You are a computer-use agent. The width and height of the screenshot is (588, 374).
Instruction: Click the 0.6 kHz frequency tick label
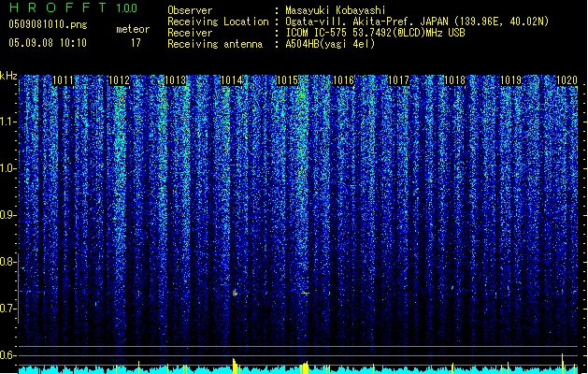[8, 355]
